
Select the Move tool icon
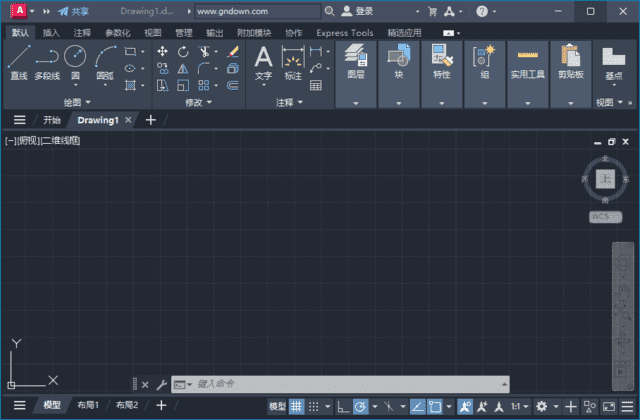click(162, 51)
